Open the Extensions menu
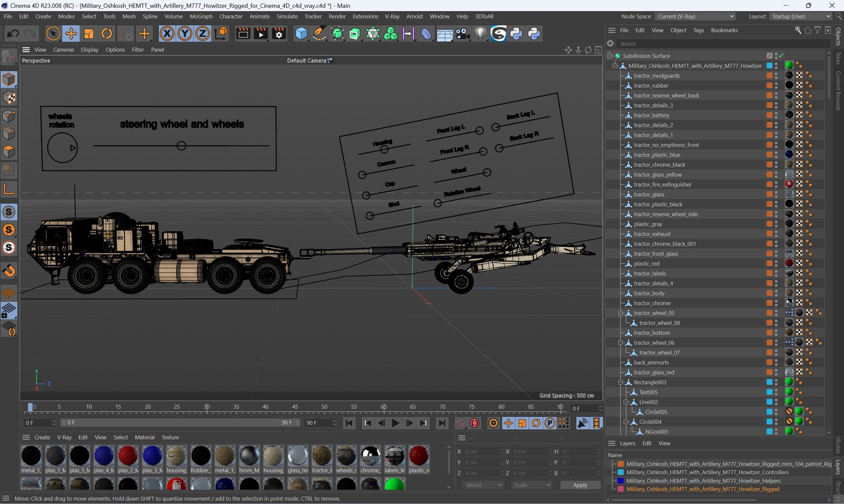The height and width of the screenshot is (504, 844). [x=366, y=16]
